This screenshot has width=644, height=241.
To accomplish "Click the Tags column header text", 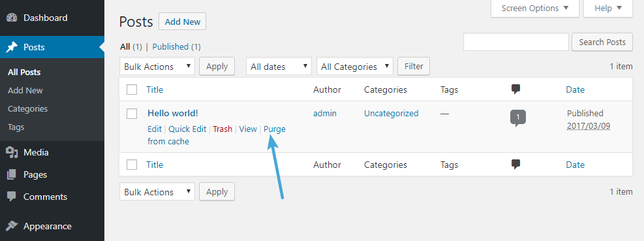I will point(450,89).
